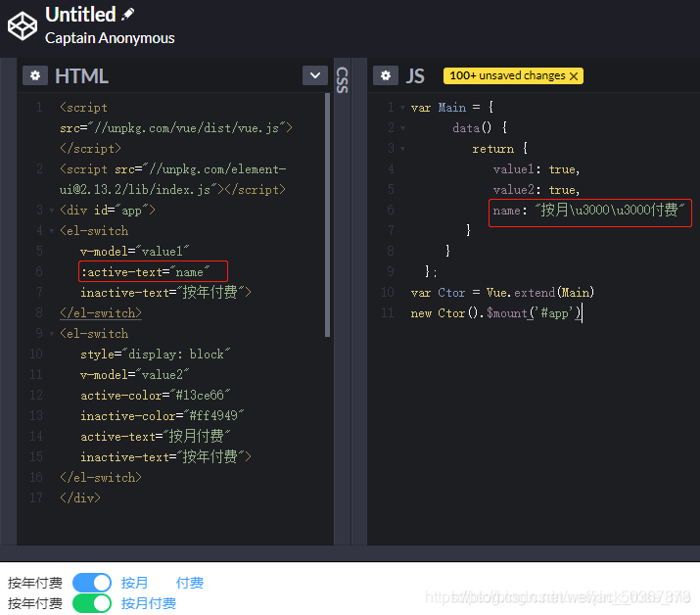Fold the data() function at JS line 2

(x=402, y=128)
